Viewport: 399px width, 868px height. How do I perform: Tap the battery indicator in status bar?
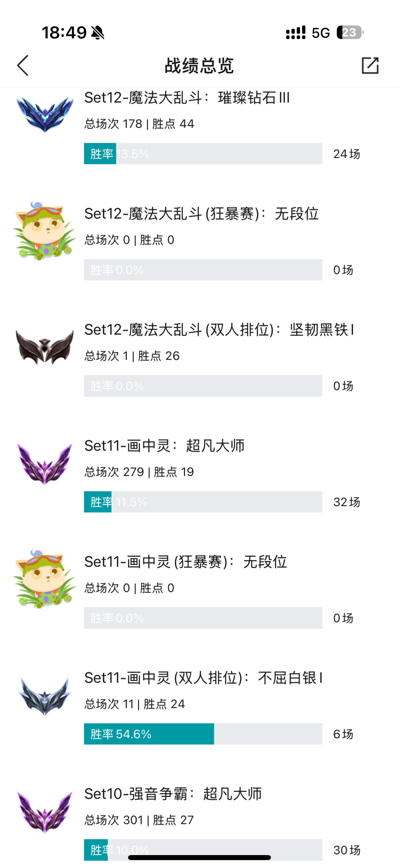pyautogui.click(x=350, y=33)
